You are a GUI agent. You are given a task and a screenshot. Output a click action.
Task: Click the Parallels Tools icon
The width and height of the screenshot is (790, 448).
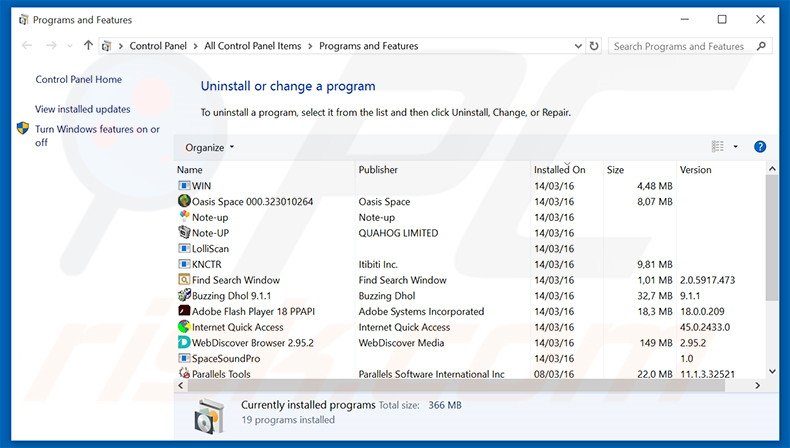(x=184, y=373)
